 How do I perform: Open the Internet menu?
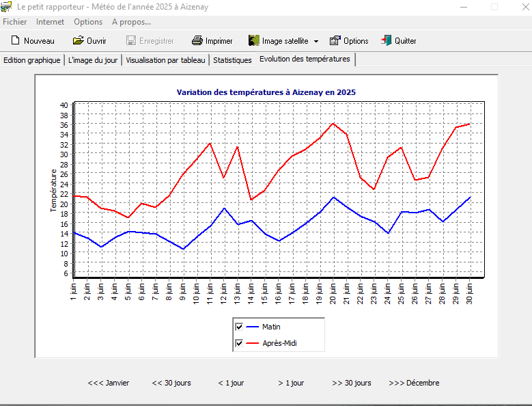point(50,22)
